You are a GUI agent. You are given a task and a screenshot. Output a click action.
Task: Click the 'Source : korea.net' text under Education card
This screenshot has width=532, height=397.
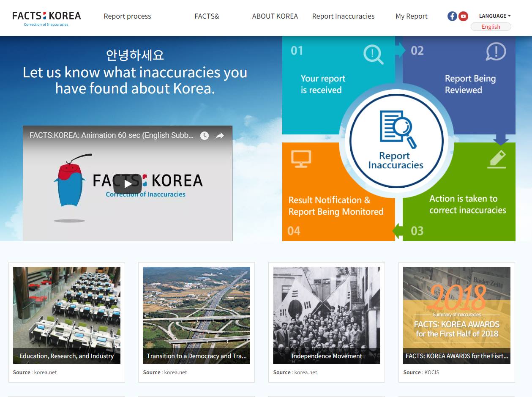(x=35, y=372)
